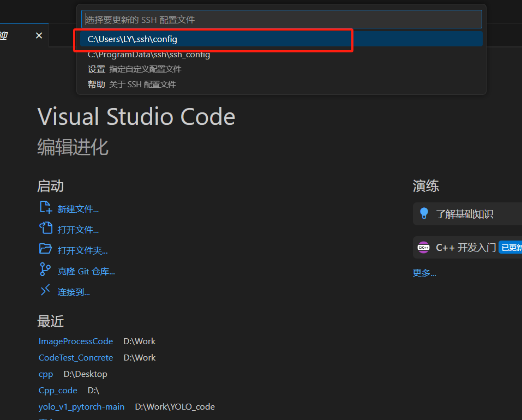Open 帮助 关于 SSH 配置文件 entry
Image resolution: width=522 pixels, height=420 pixels.
click(x=281, y=84)
